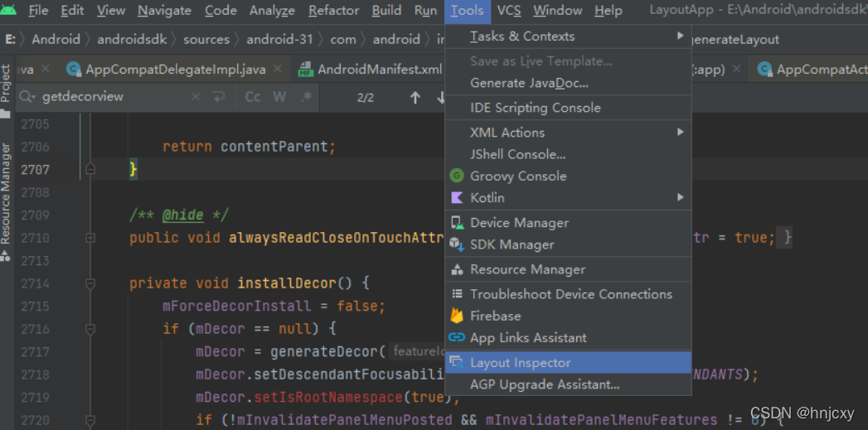The width and height of the screenshot is (868, 430).
Task: Open App Links Assistant
Action: [569, 337]
